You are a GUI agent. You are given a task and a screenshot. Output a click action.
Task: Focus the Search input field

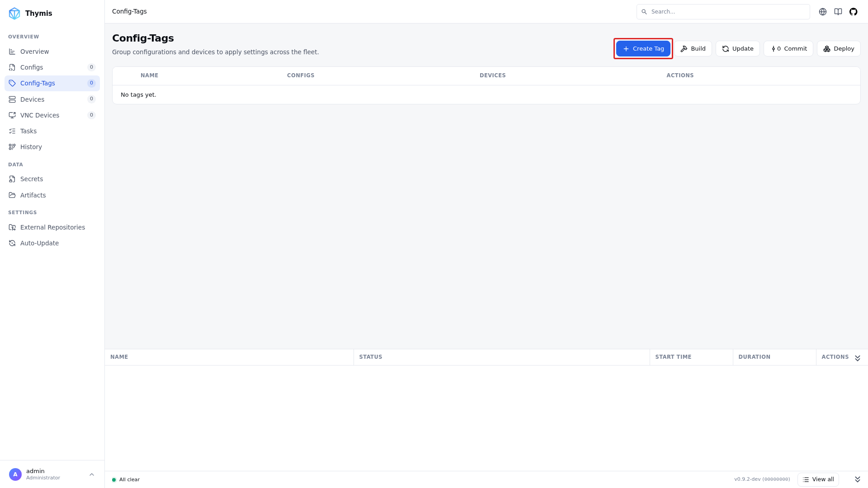[723, 12]
